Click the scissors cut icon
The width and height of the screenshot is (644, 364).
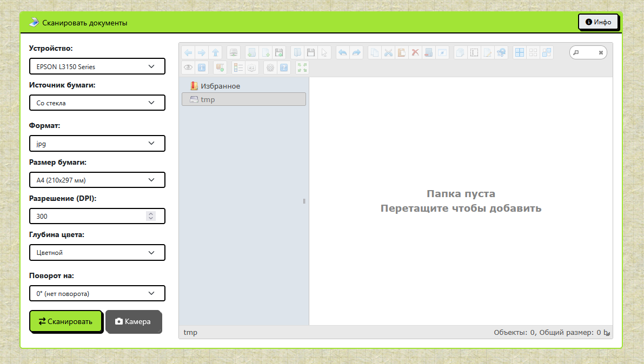[388, 52]
